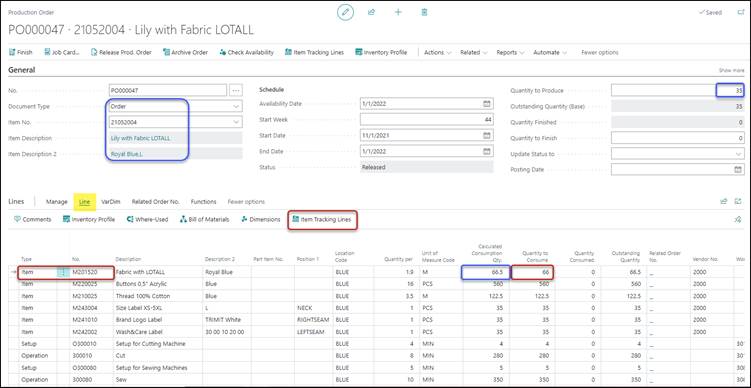Open header Item Tracking Lines
Image resolution: width=751 pixels, height=388 pixels.
[x=314, y=52]
